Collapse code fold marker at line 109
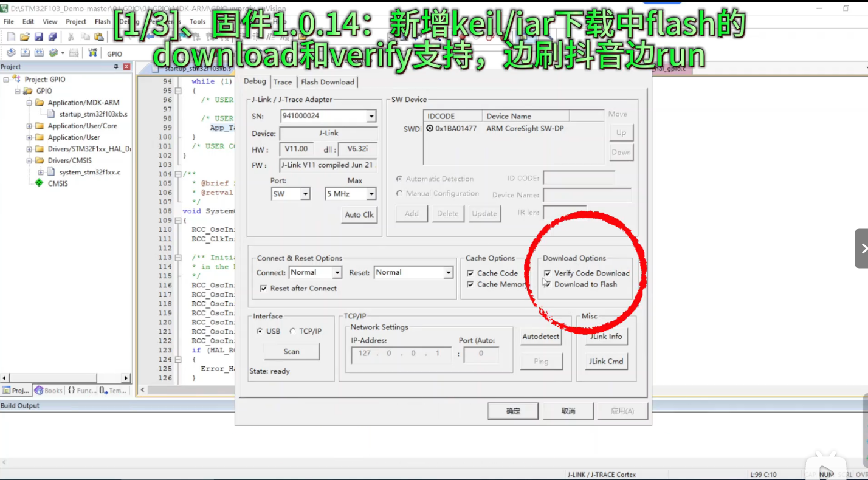Screen dimensions: 868x480 [x=177, y=221]
